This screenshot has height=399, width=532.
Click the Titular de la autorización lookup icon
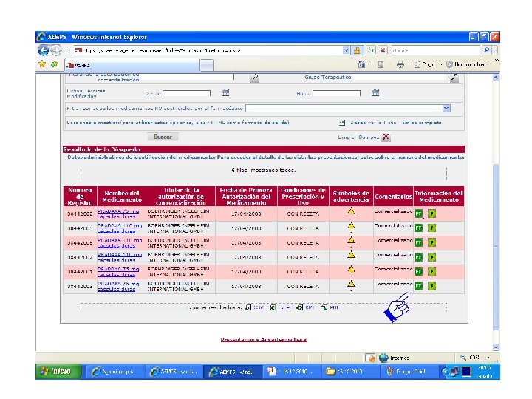254,78
